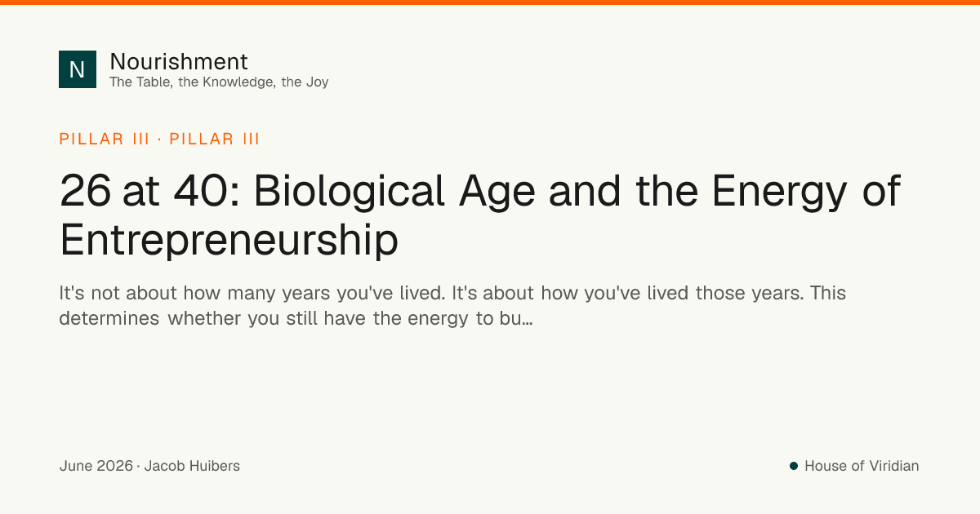
Task: Click the description line starting It's not about
Action: (x=452, y=293)
